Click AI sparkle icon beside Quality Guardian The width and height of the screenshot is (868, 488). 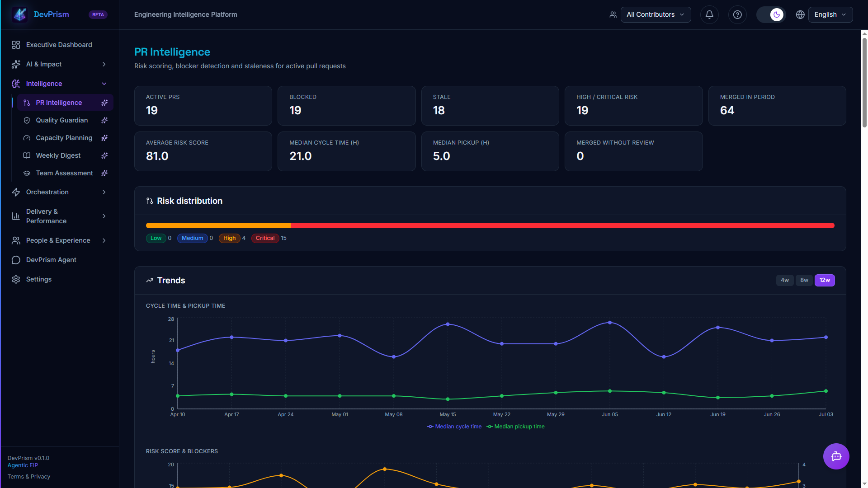coord(104,120)
